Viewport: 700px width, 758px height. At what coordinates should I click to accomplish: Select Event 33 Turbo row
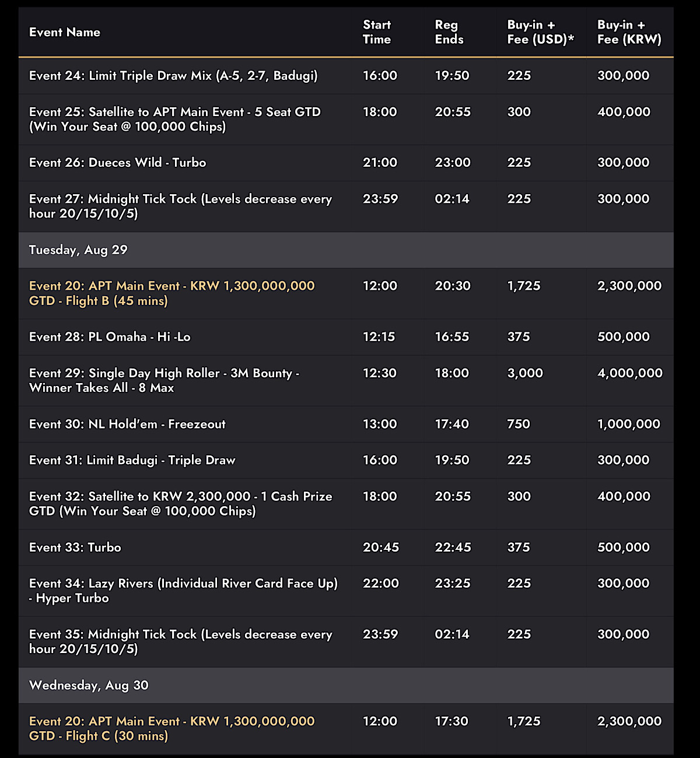tap(346, 548)
